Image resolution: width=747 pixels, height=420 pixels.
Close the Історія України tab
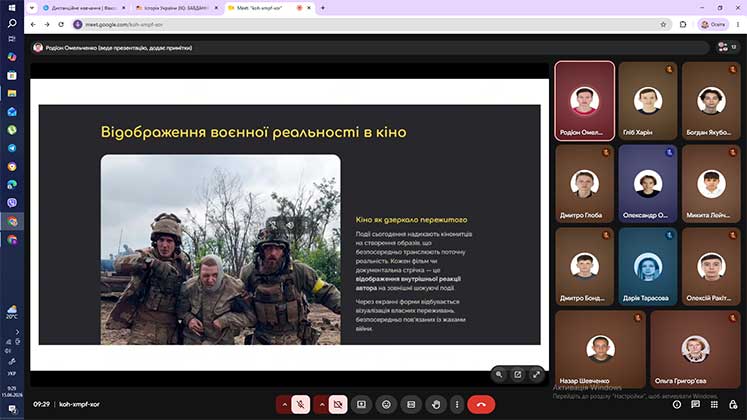pos(216,8)
